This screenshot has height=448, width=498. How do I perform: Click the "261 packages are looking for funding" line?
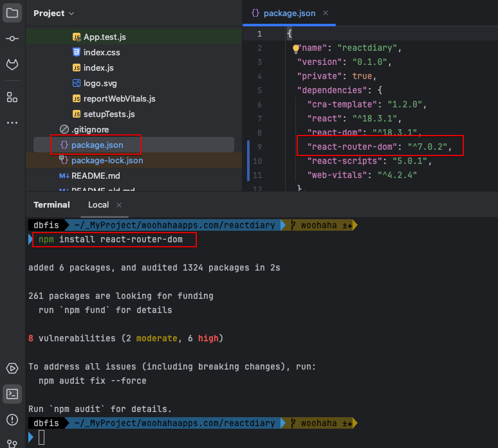(x=121, y=296)
